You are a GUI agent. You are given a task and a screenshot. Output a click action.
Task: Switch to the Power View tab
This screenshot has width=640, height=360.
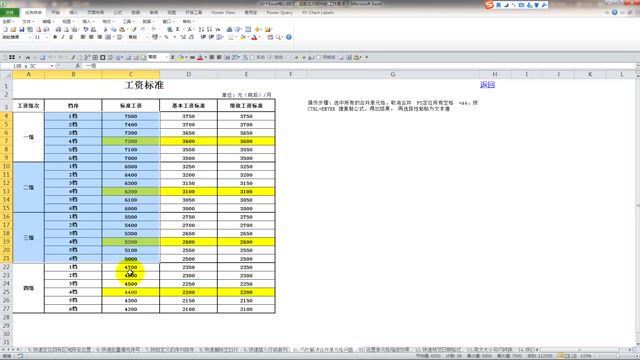click(223, 12)
